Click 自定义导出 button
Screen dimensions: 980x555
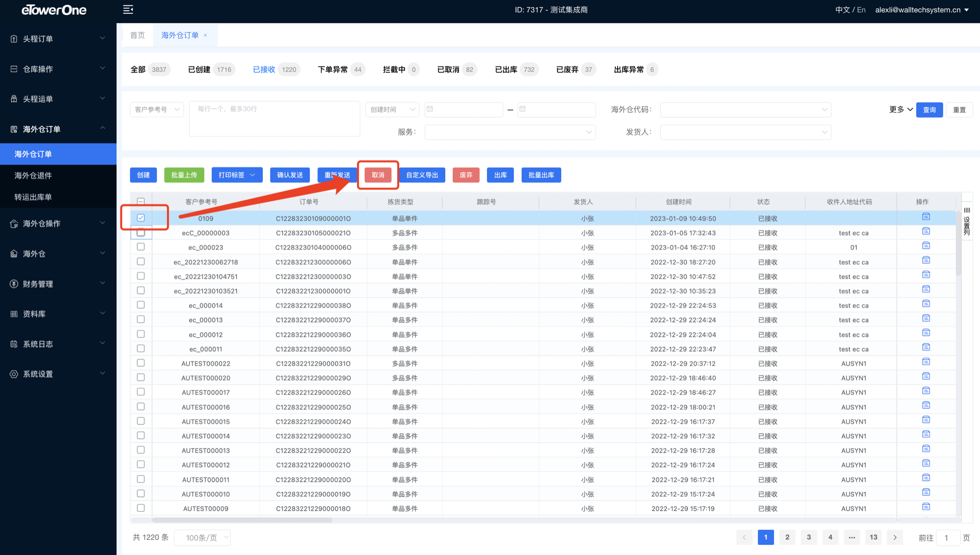pos(422,175)
